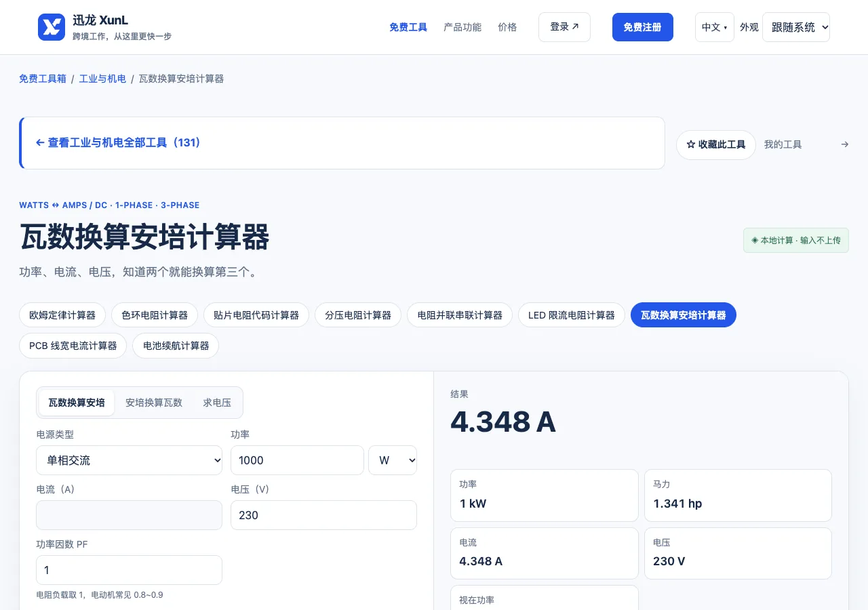The height and width of the screenshot is (610, 868).
Task: Click the disabled 电流 (A) input field
Action: pos(129,515)
